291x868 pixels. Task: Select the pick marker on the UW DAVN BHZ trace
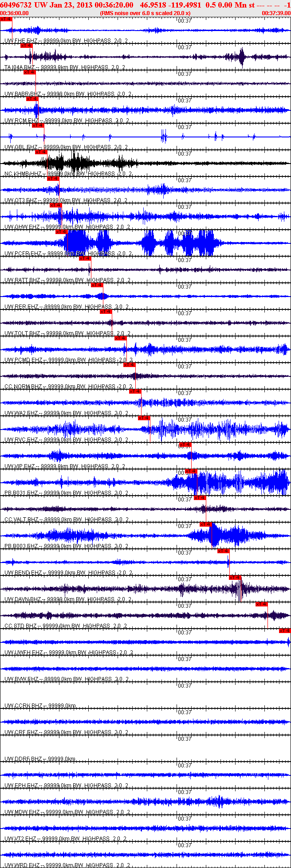click(x=236, y=578)
